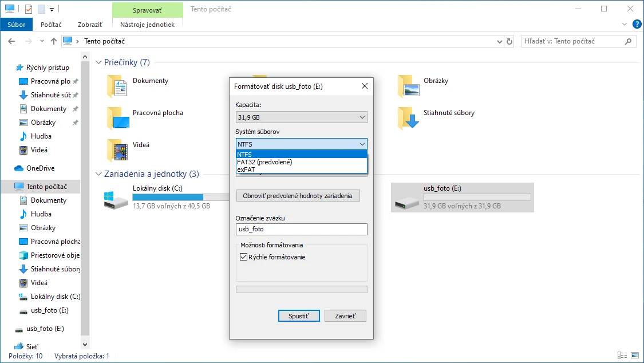The height and width of the screenshot is (363, 644).
Task: Expand the address bar history dropdown
Action: click(499, 41)
